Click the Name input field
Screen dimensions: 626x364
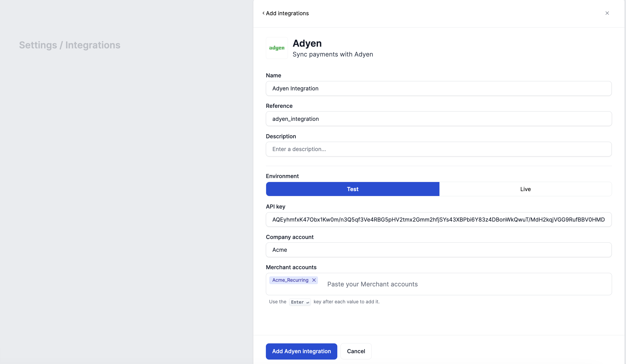tap(438, 88)
